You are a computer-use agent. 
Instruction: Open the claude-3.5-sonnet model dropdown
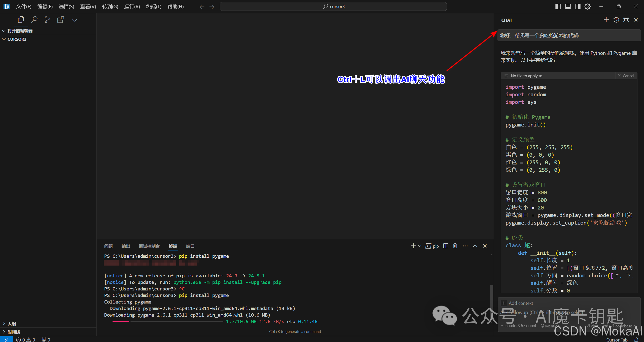coord(519,326)
